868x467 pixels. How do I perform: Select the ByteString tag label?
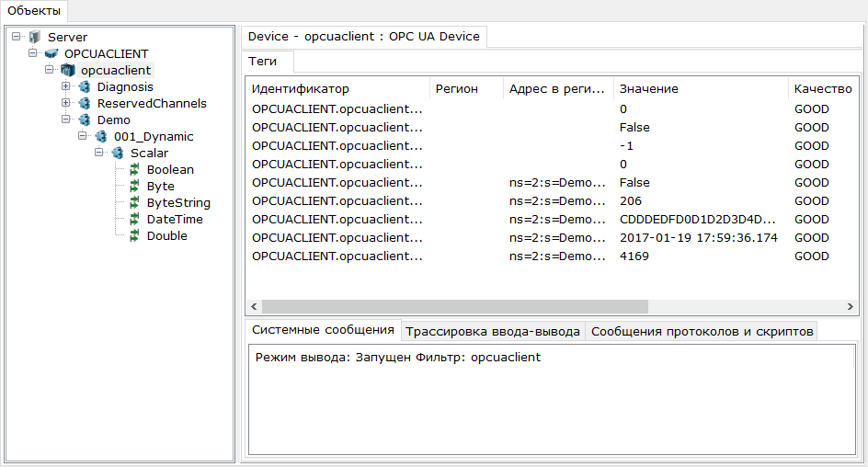[178, 203]
